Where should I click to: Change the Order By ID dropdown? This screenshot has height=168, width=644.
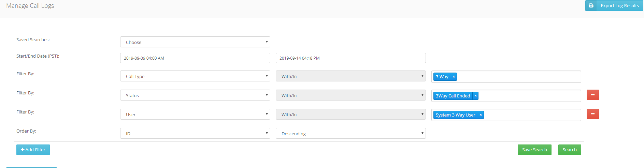click(x=195, y=133)
